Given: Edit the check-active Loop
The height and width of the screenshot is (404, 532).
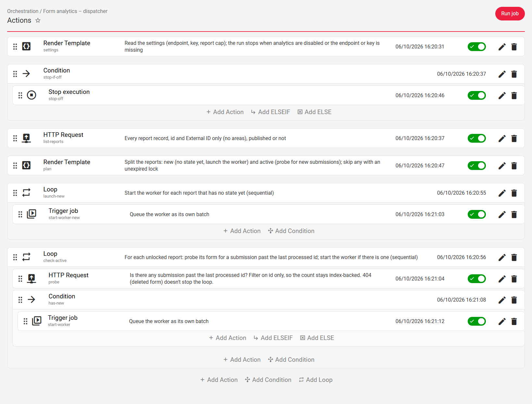Looking at the screenshot, I should coord(502,257).
